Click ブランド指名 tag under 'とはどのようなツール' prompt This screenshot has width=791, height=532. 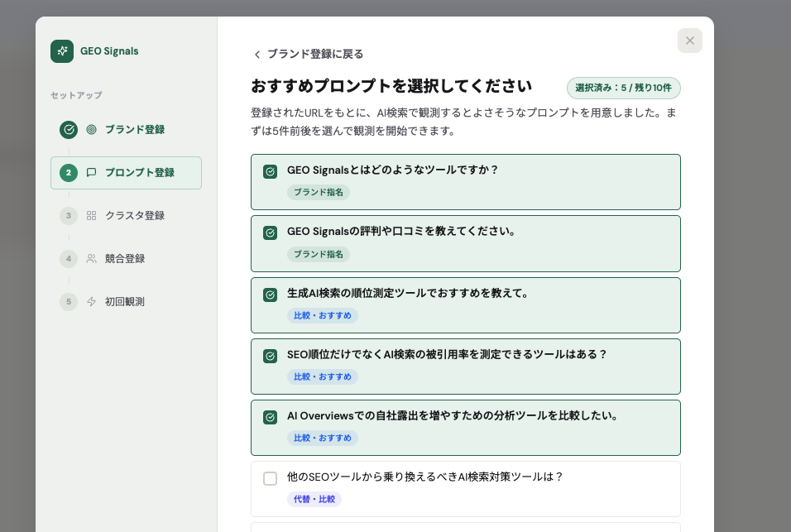(319, 192)
